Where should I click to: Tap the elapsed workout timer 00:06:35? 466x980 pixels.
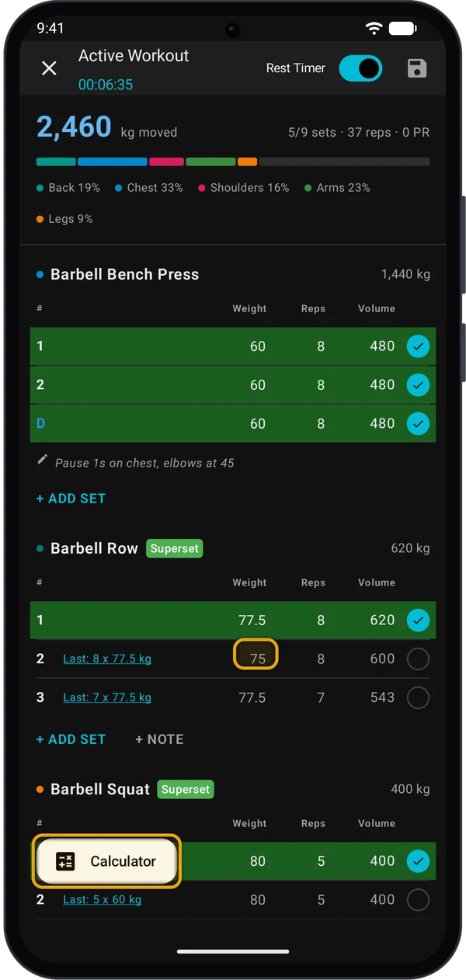coord(106,85)
